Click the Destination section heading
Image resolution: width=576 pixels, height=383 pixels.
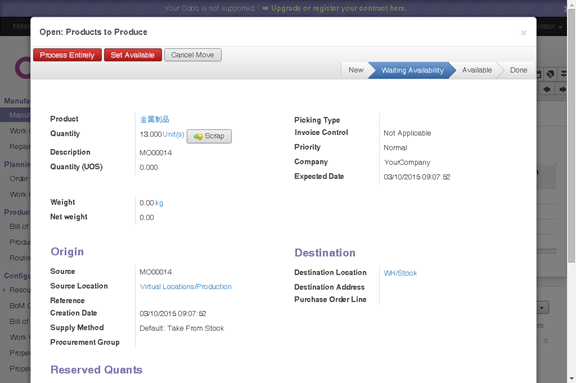325,253
